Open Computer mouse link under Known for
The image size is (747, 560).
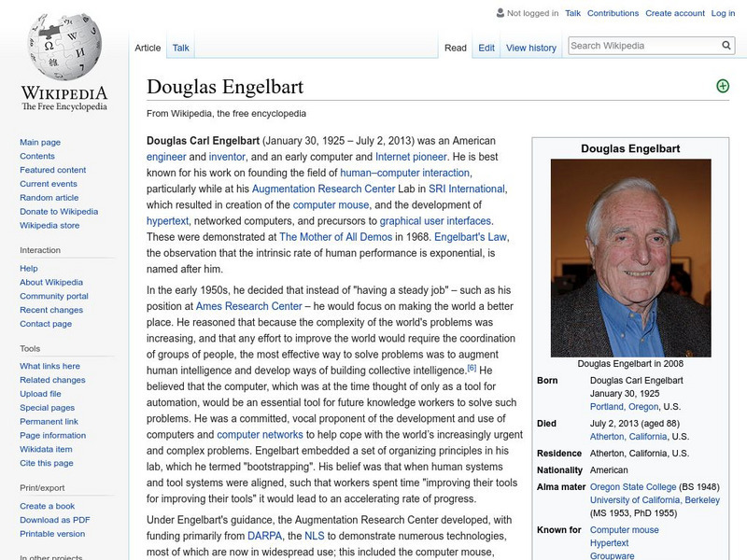[x=624, y=529]
